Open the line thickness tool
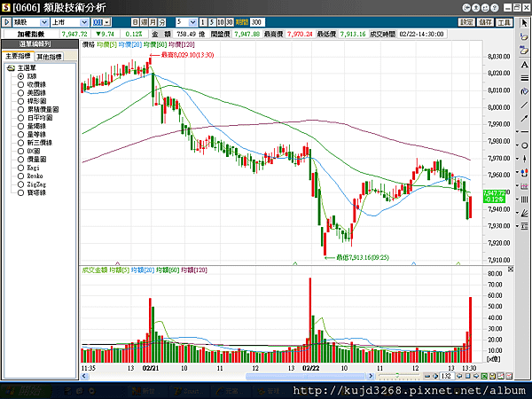532x399 pixels. click(524, 78)
